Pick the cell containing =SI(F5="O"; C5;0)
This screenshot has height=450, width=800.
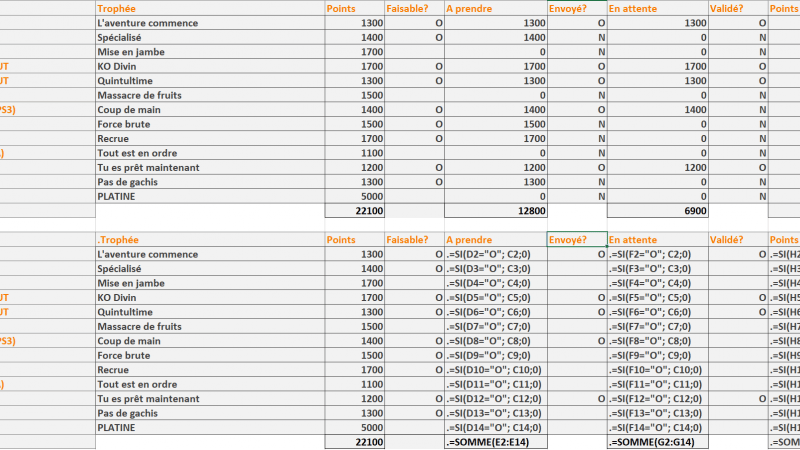658,297
